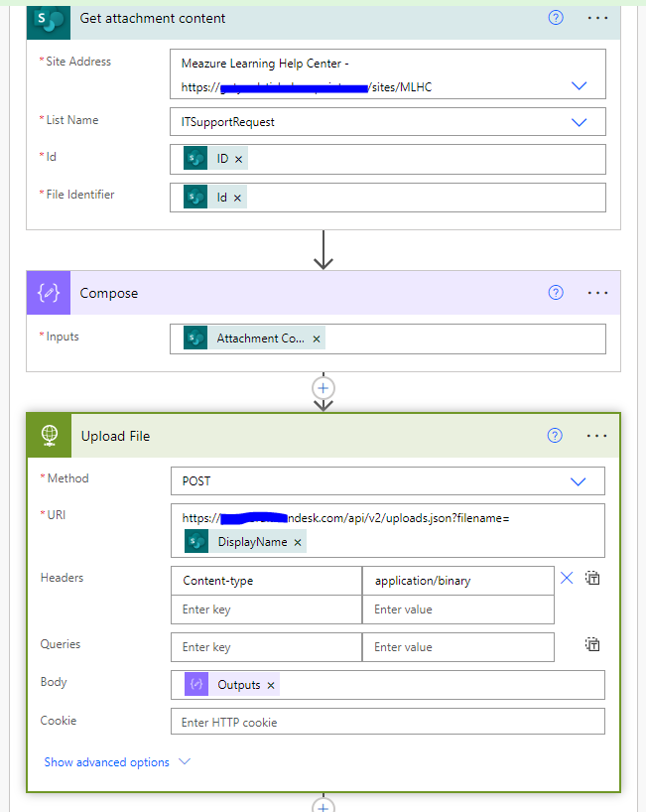This screenshot has height=812, width=646.
Task: Delete the Content-type header row
Action: [567, 579]
